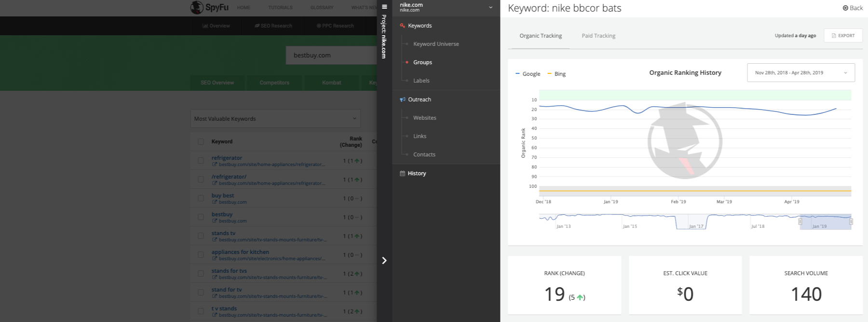Viewport: 868px width, 322px height.
Task: Select all keywords with header checkbox
Action: pos(201,141)
